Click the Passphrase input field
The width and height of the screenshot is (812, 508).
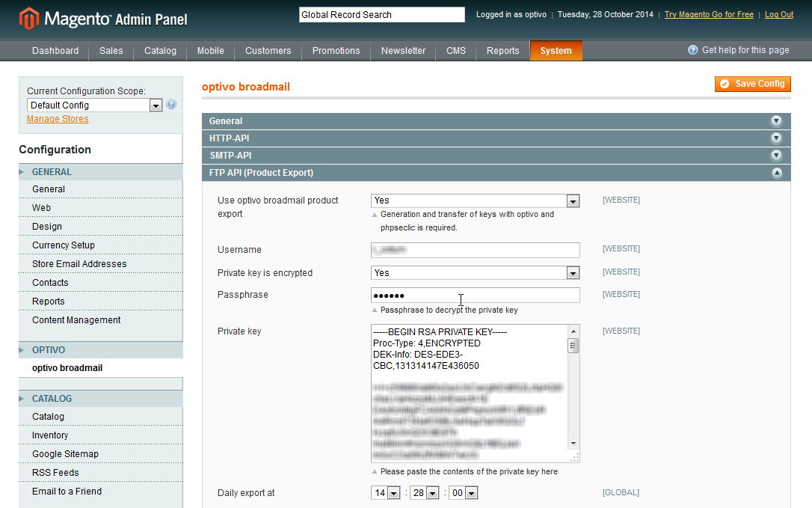pos(476,296)
